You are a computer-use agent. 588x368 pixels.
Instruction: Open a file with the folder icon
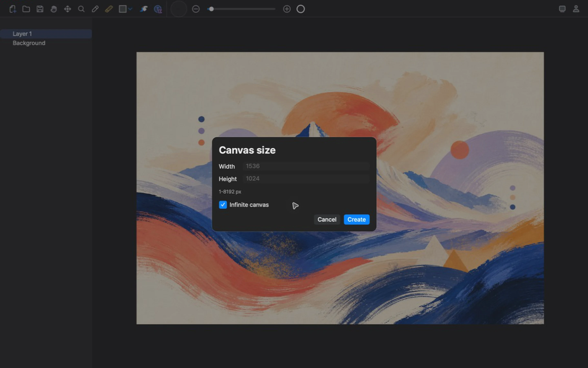click(26, 9)
